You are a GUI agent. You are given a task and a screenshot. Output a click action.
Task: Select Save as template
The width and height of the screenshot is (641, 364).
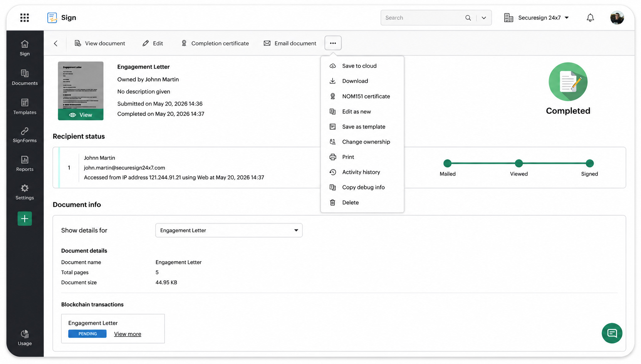point(362,127)
